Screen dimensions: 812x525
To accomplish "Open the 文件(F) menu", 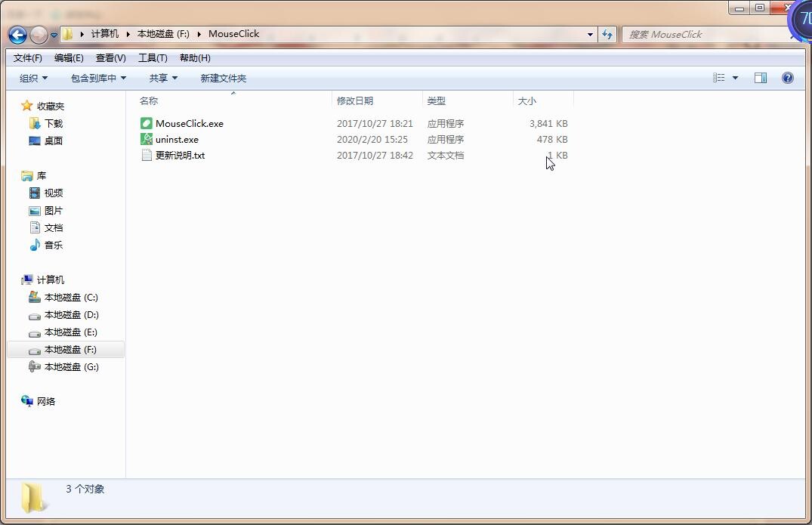I will click(x=28, y=57).
